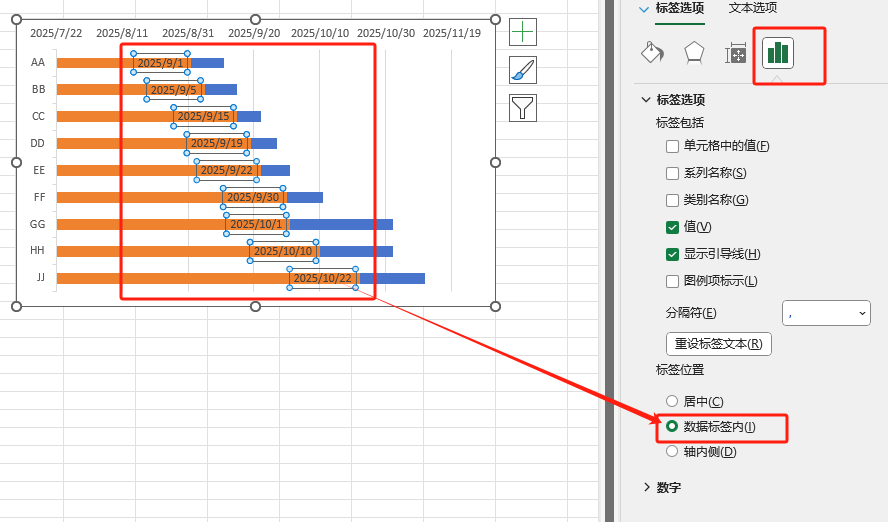
Task: Click category label AA
Action: pyautogui.click(x=38, y=62)
